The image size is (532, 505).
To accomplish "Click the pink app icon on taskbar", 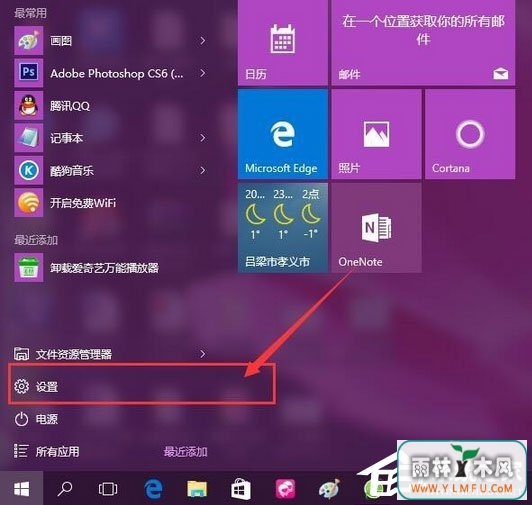I will tap(285, 489).
